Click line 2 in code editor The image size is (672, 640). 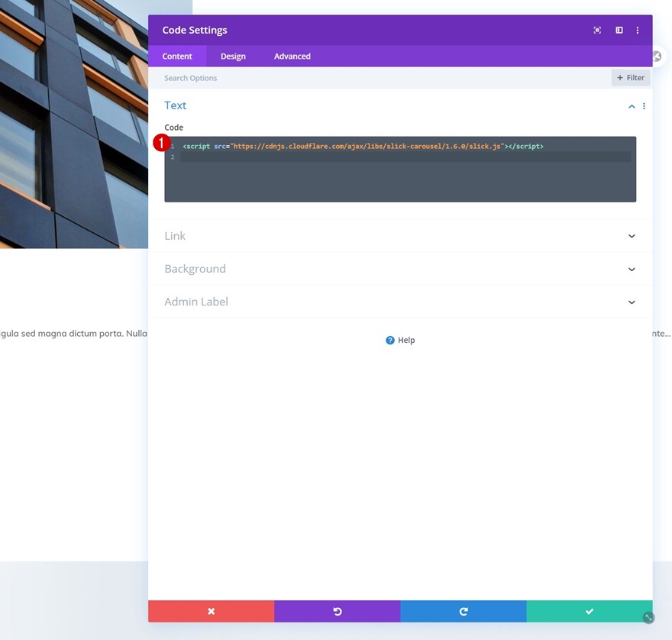pyautogui.click(x=405, y=157)
